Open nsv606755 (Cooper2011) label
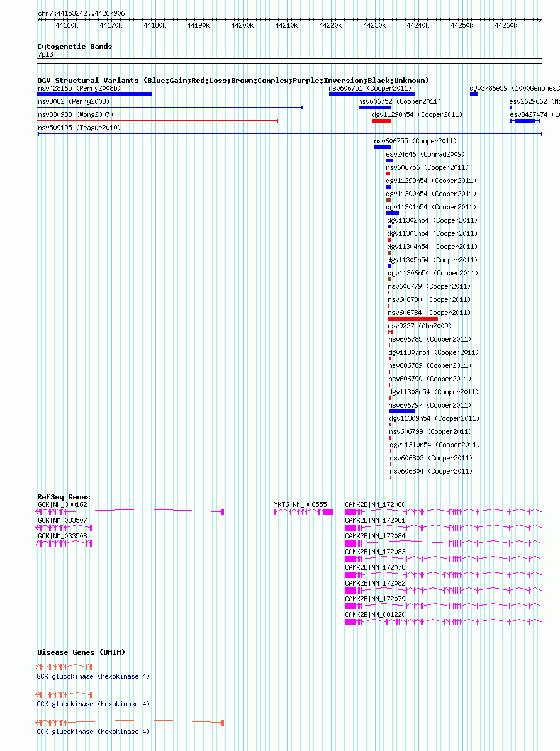Image resolution: width=560 pixels, height=751 pixels. pyautogui.click(x=415, y=142)
